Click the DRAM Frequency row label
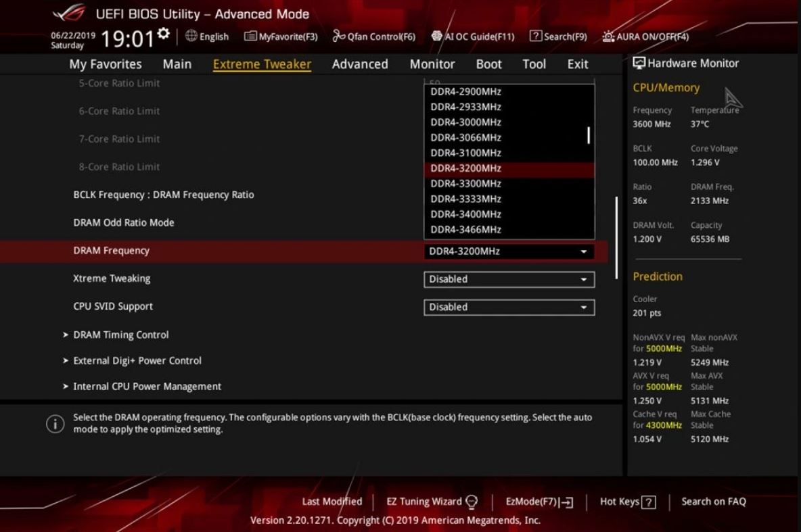This screenshot has width=801, height=532. pos(112,251)
